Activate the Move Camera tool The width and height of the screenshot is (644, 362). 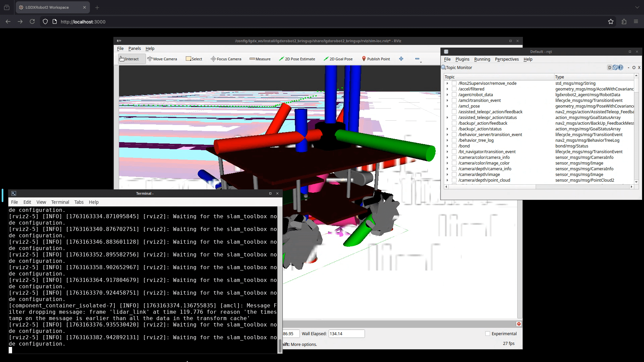(x=162, y=59)
